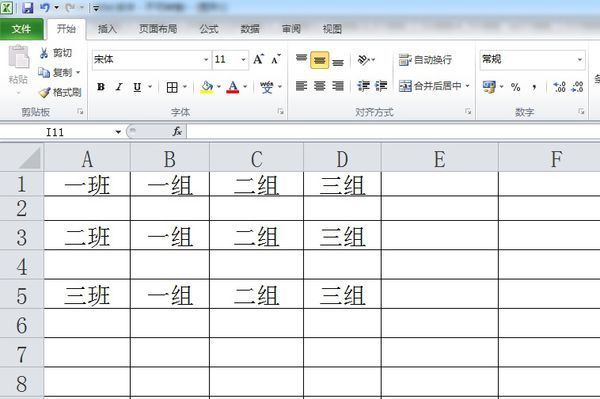Viewport: 600px width, 399px height.
Task: Open 合并后居中 dropdown arrow
Action: 468,86
